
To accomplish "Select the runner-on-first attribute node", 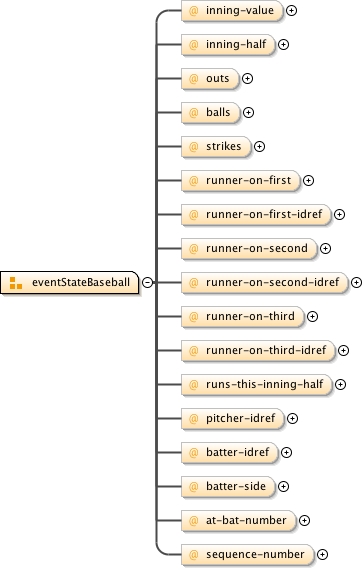I will click(x=241, y=180).
